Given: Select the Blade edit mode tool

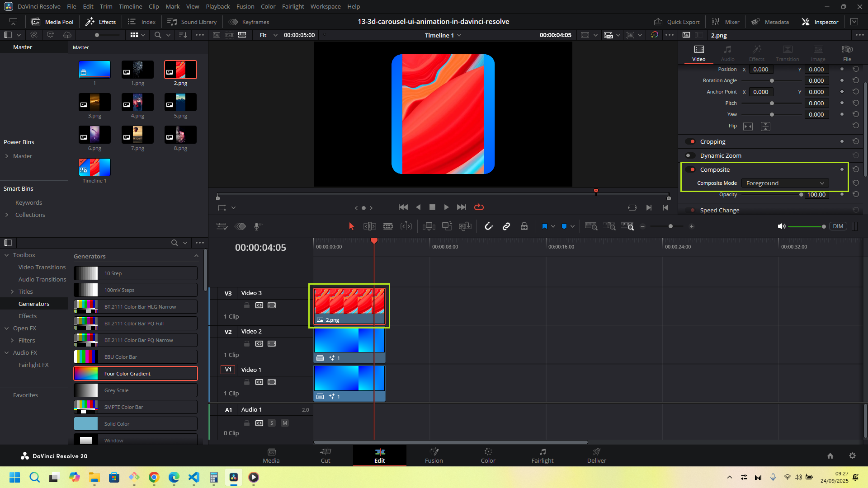Looking at the screenshot, I should (388, 226).
